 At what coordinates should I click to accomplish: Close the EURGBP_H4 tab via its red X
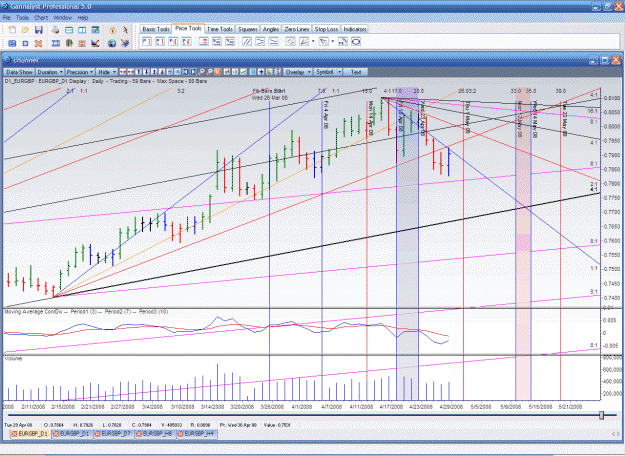pyautogui.click(x=181, y=434)
